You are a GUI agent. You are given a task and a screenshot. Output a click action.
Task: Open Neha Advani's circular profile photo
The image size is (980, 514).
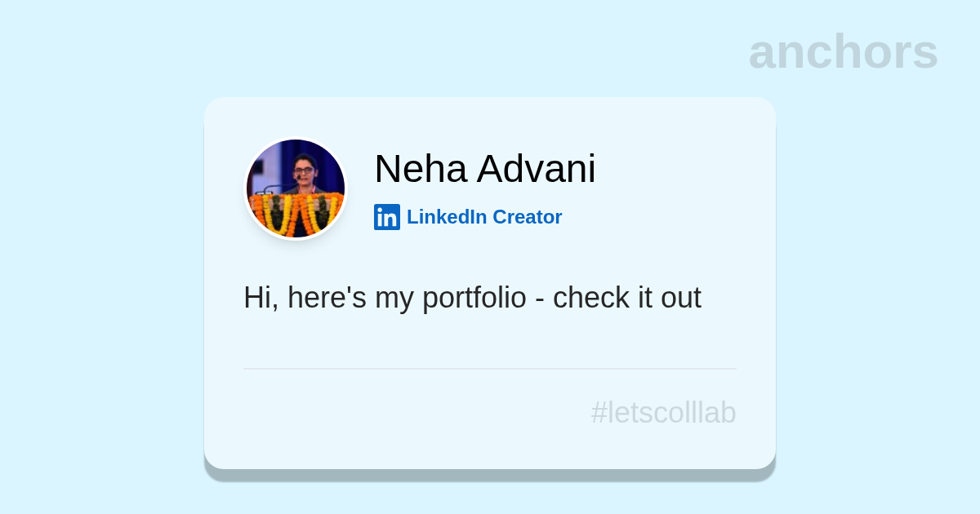click(296, 188)
